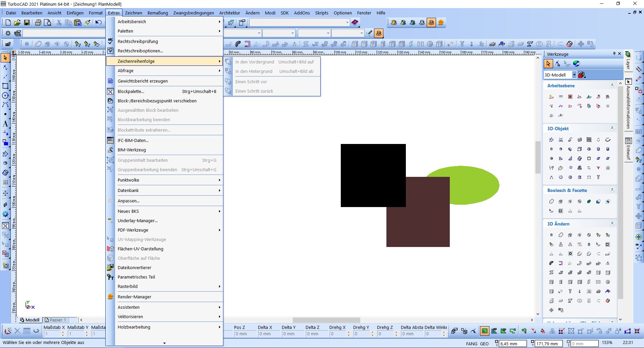Collapse the 3D Ändern section
The height and width of the screenshot is (348, 644).
612,223
